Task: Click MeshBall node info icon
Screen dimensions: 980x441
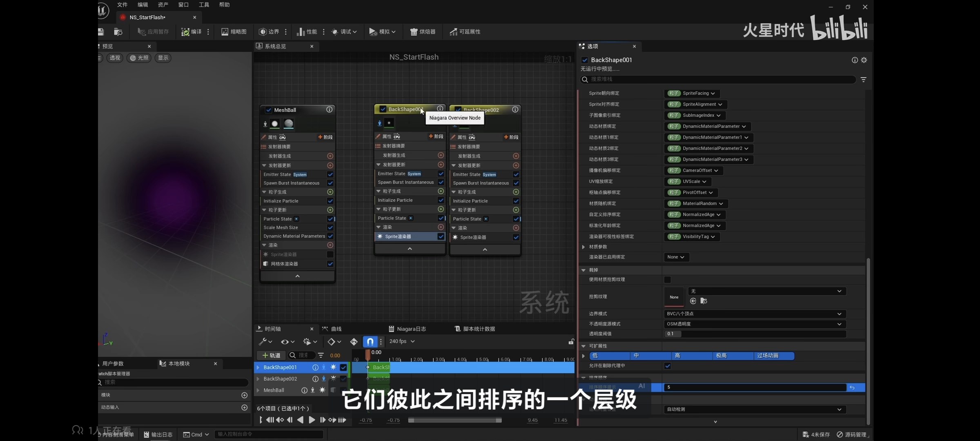Action: click(329, 110)
